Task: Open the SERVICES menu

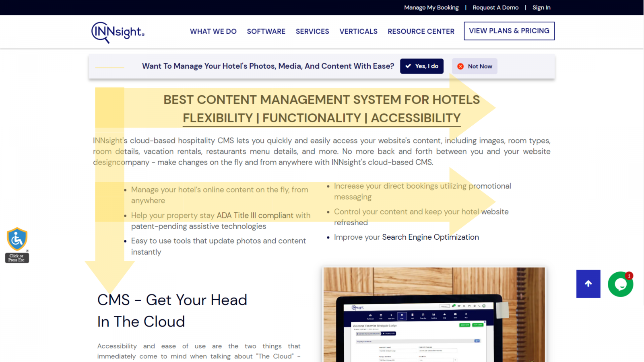Action: coord(312,31)
